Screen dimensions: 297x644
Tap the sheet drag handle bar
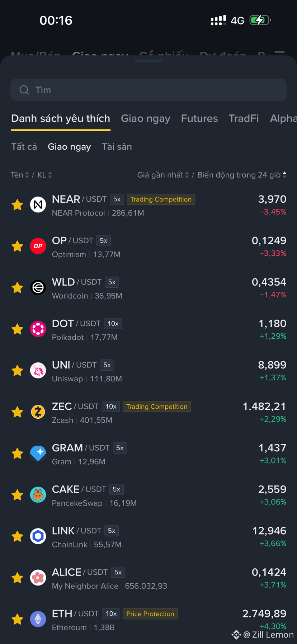click(148, 61)
